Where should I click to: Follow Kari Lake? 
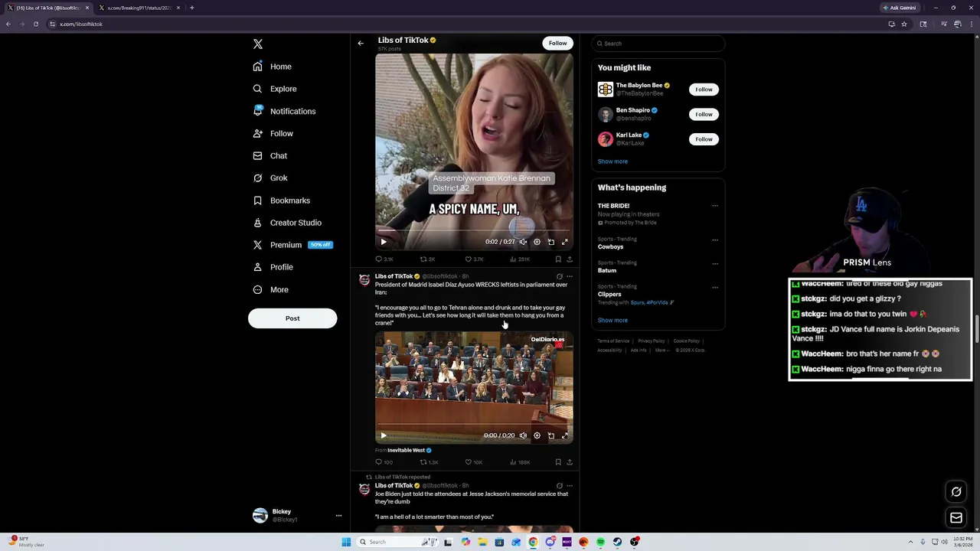pyautogui.click(x=704, y=139)
